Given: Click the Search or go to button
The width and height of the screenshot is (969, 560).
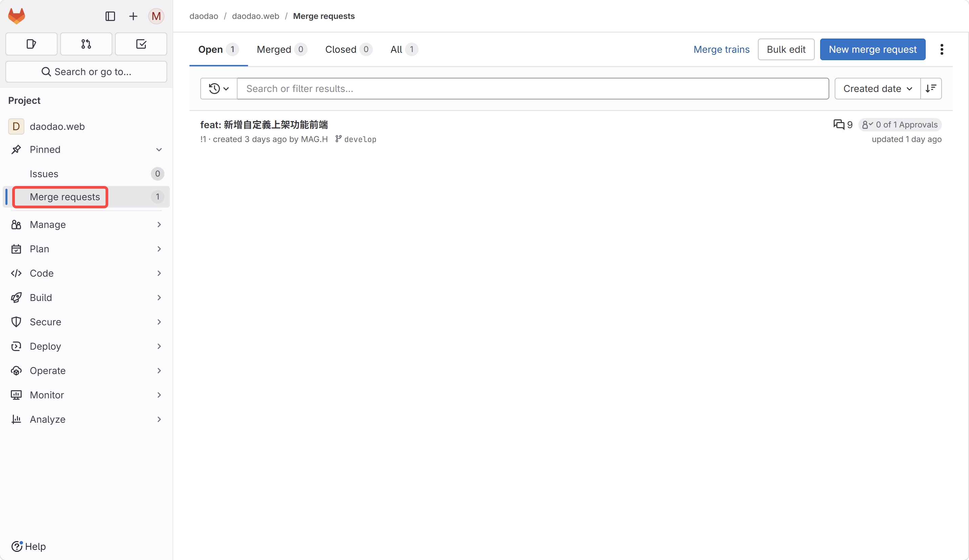Looking at the screenshot, I should tap(86, 71).
